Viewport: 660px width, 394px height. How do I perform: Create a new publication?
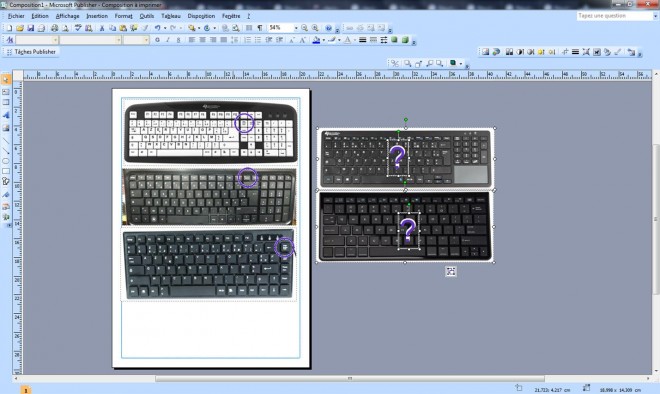9,28
